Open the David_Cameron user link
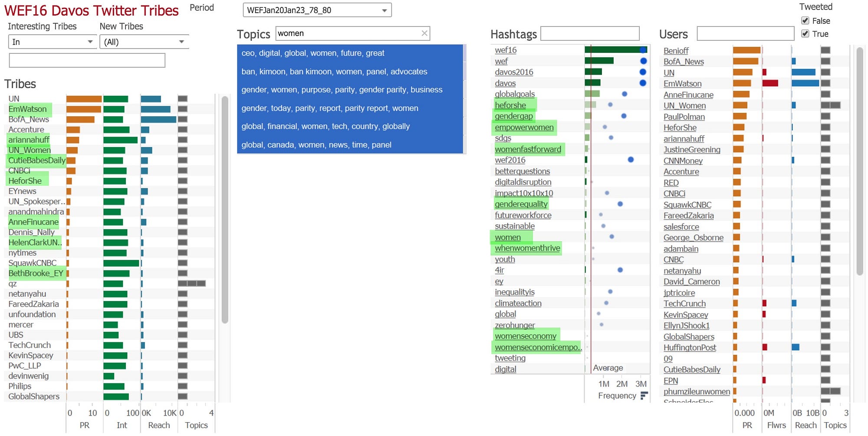The image size is (868, 436). [692, 282]
